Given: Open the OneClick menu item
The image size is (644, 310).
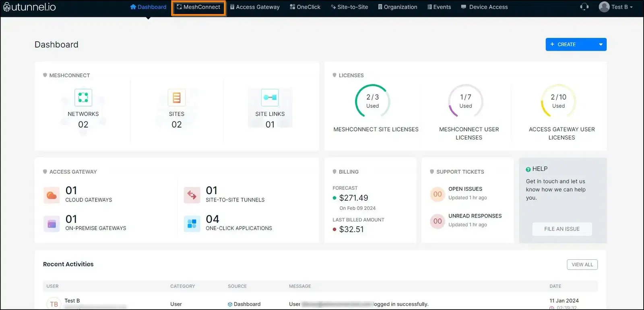Looking at the screenshot, I should [305, 7].
